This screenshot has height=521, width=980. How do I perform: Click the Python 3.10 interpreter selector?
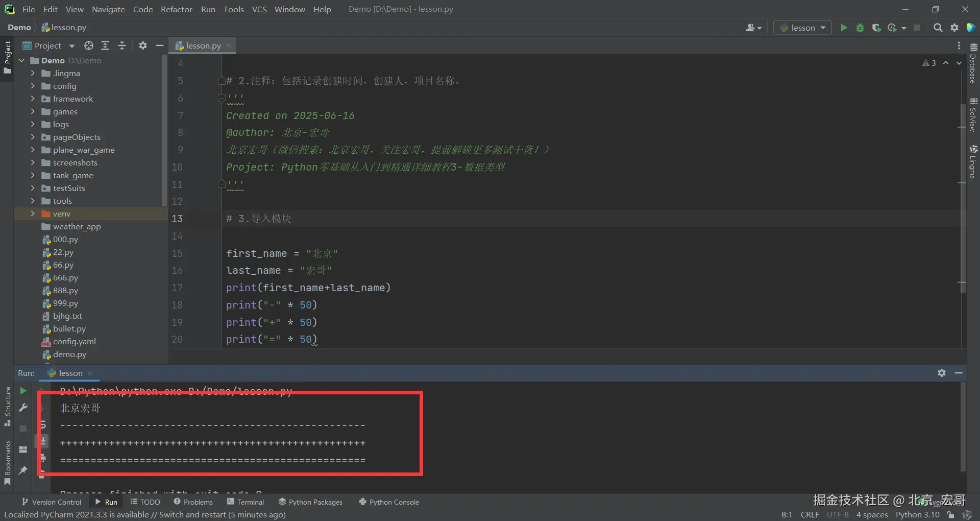tap(917, 514)
